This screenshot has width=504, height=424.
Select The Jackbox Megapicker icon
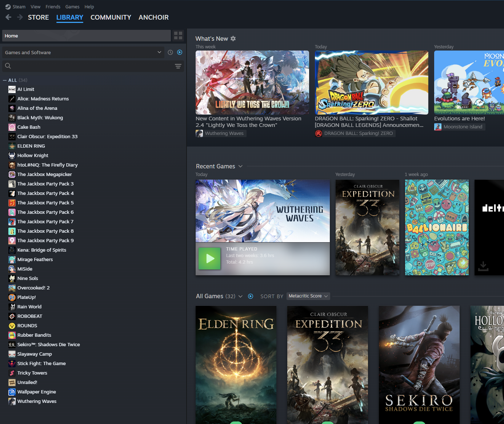click(x=12, y=174)
